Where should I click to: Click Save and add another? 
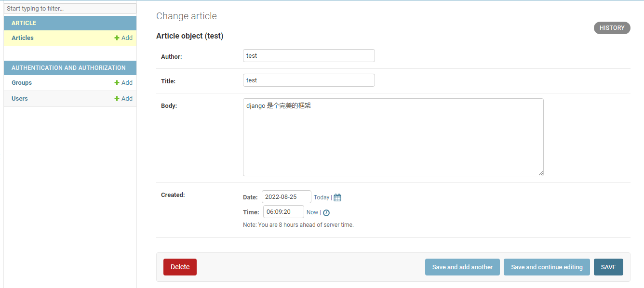(462, 267)
